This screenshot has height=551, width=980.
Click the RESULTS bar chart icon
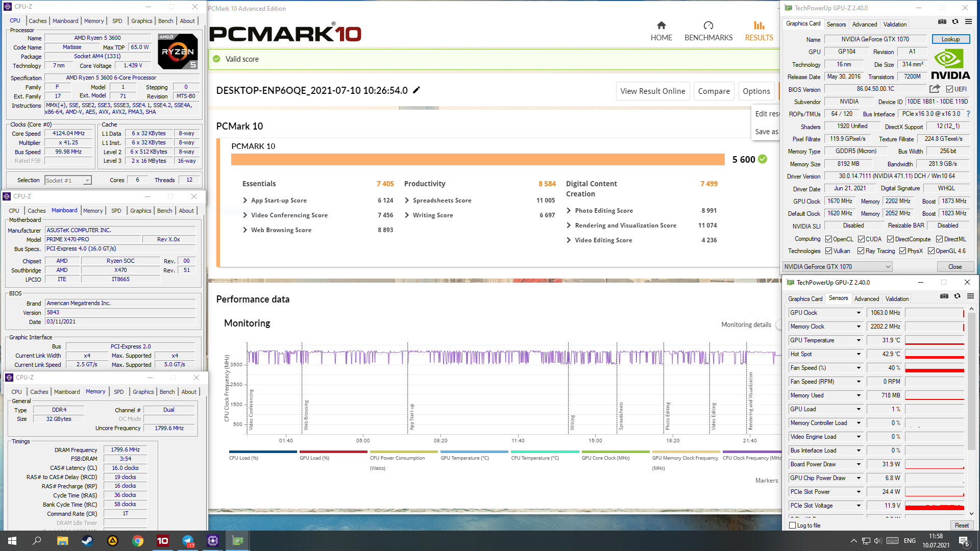[x=759, y=25]
